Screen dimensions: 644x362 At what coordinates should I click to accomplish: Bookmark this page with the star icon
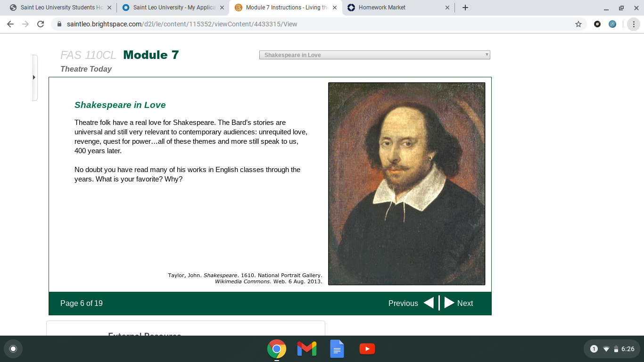click(578, 24)
